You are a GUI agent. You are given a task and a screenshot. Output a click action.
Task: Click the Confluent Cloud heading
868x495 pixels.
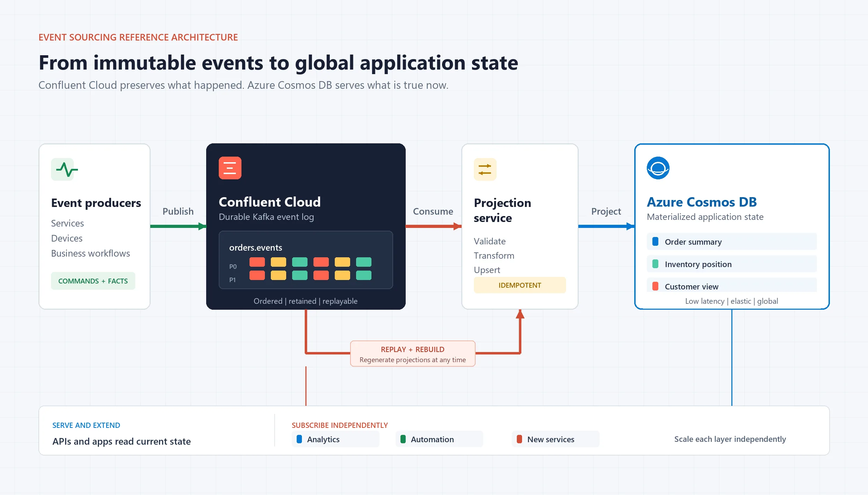tap(269, 202)
